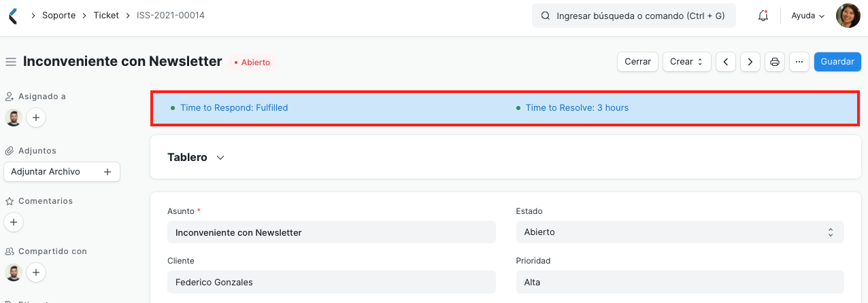This screenshot has width=868, height=303.
Task: Add a comment with plus button
Action: pyautogui.click(x=14, y=221)
